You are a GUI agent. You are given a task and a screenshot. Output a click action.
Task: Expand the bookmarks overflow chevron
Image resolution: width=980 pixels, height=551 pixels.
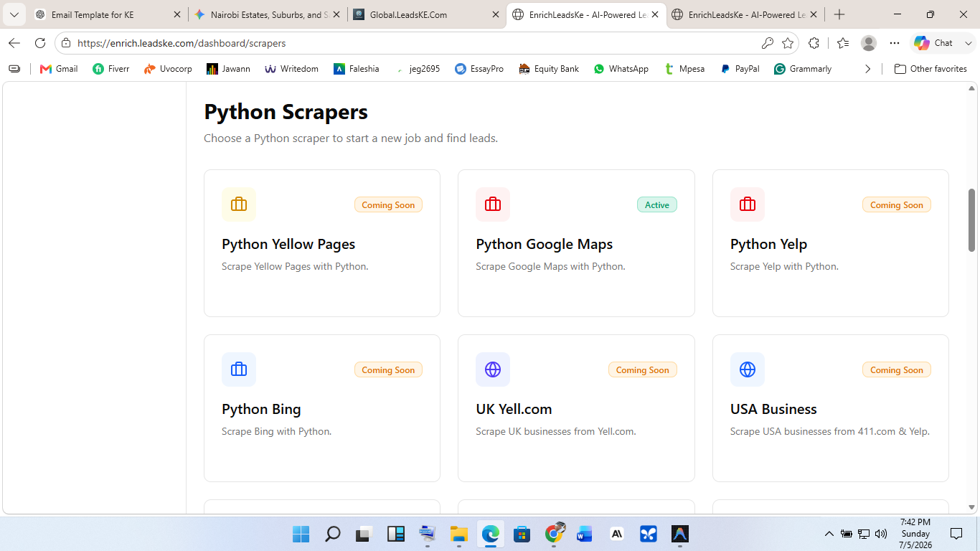click(867, 69)
